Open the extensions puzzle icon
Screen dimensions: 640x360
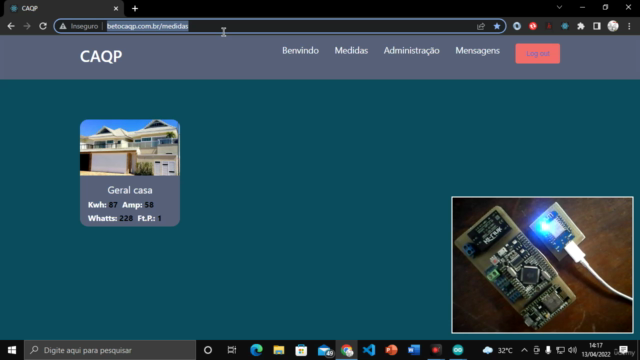pyautogui.click(x=581, y=26)
